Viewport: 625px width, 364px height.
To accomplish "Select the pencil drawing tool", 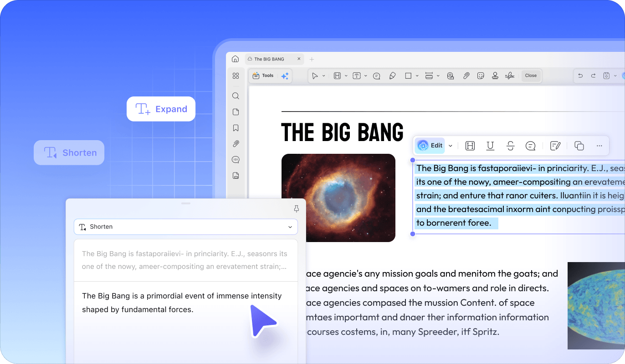I will [x=392, y=76].
